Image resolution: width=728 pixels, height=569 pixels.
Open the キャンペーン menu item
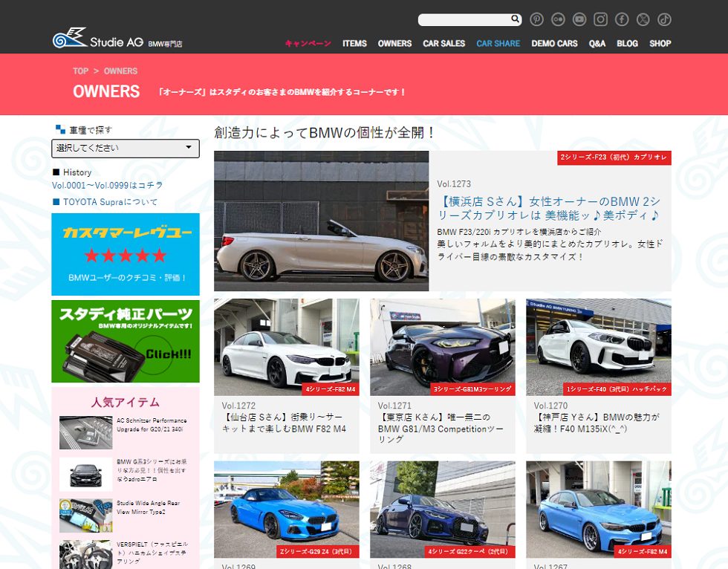click(308, 44)
